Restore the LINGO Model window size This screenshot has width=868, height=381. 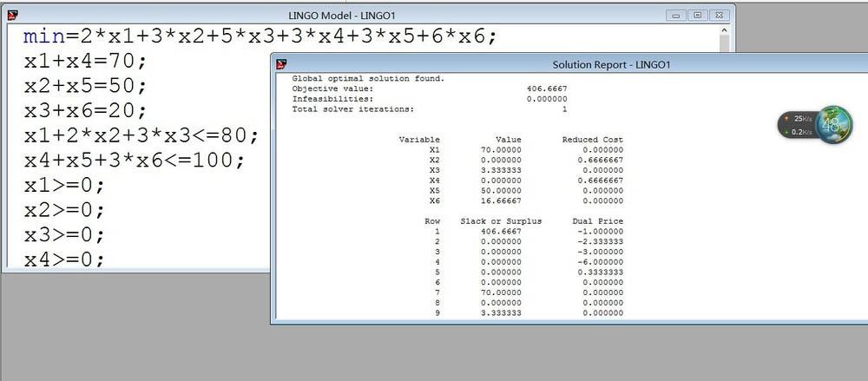pos(696,15)
